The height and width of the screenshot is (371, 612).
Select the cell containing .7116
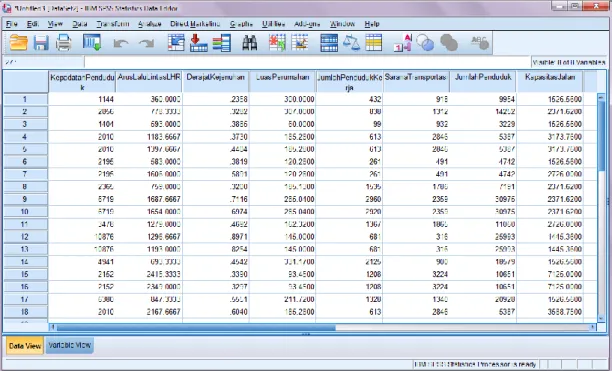click(215, 199)
